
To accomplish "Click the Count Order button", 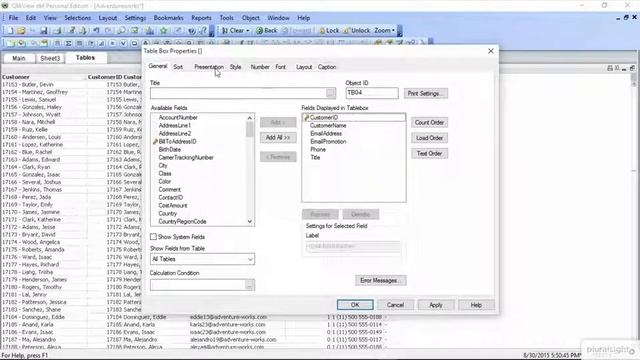I will point(429,122).
